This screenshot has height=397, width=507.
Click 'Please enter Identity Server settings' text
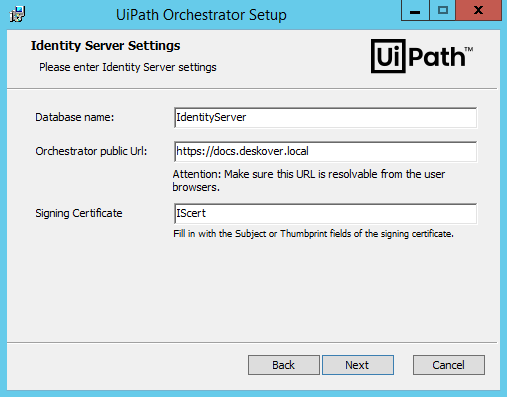pos(128,67)
